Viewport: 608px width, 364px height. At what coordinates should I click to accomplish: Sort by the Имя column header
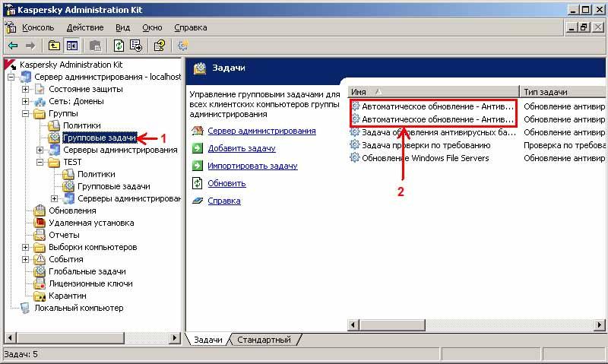pos(433,92)
